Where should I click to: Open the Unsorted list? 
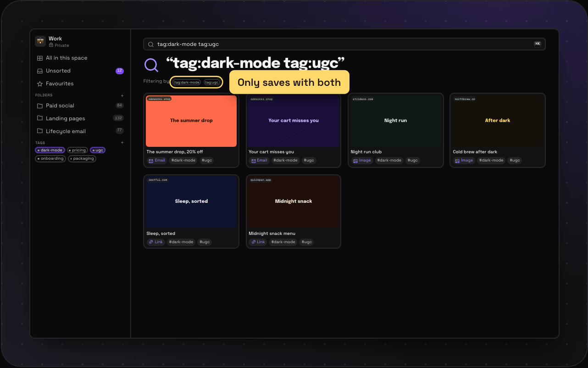click(x=80, y=71)
